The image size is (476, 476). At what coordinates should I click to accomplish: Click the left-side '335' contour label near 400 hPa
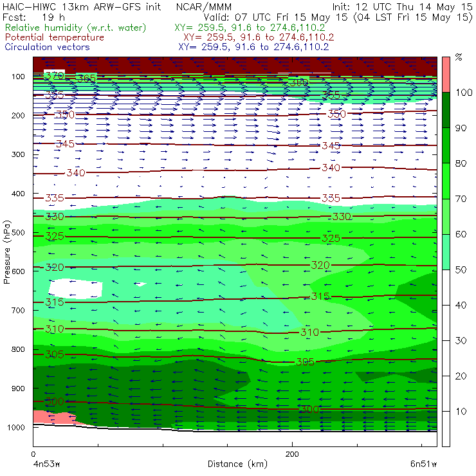click(55, 198)
